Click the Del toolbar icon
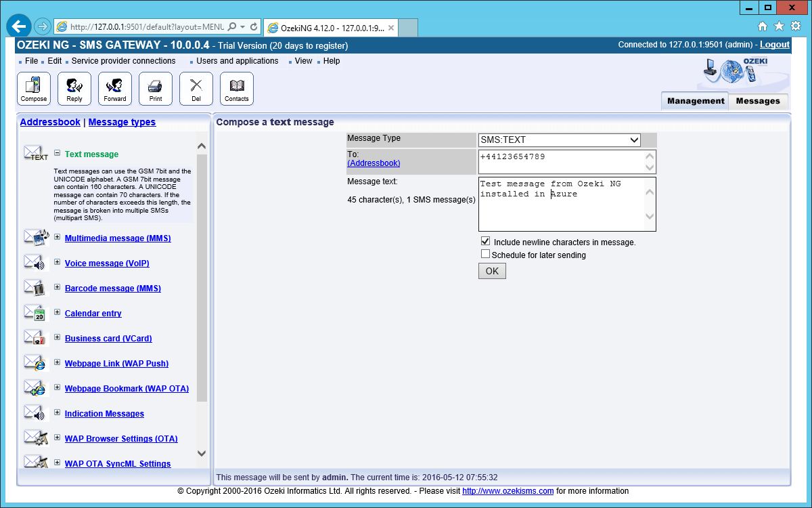812x508 pixels. click(x=196, y=89)
